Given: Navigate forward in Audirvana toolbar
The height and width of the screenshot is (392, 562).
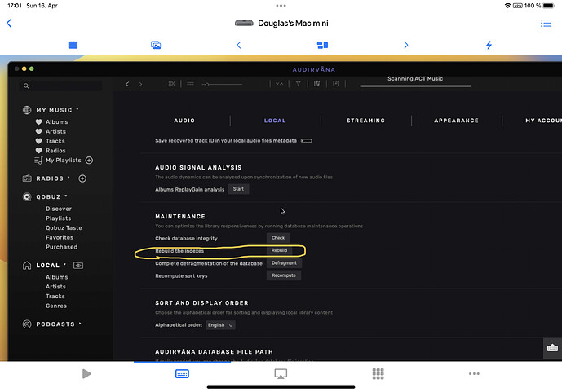Looking at the screenshot, I should click(140, 84).
